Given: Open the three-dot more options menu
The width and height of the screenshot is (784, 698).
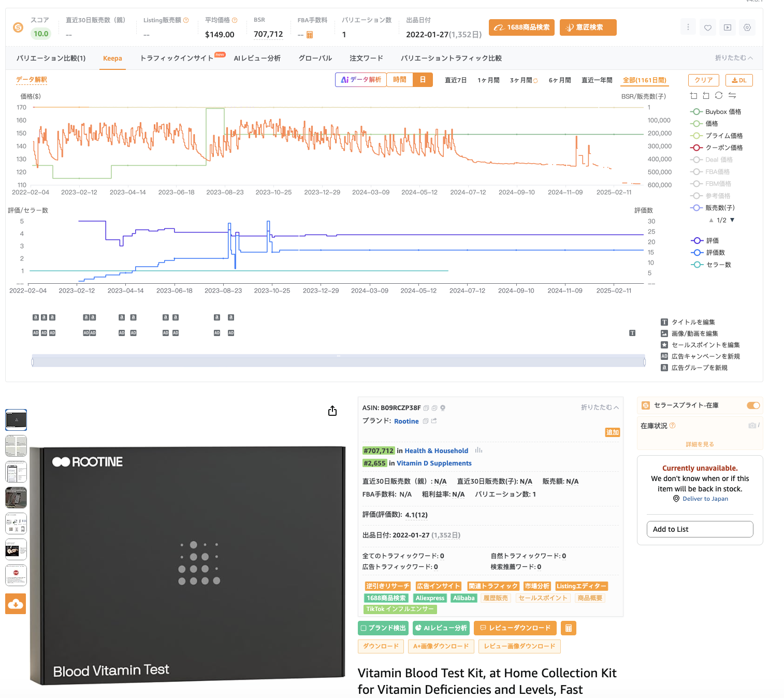Looking at the screenshot, I should point(688,27).
